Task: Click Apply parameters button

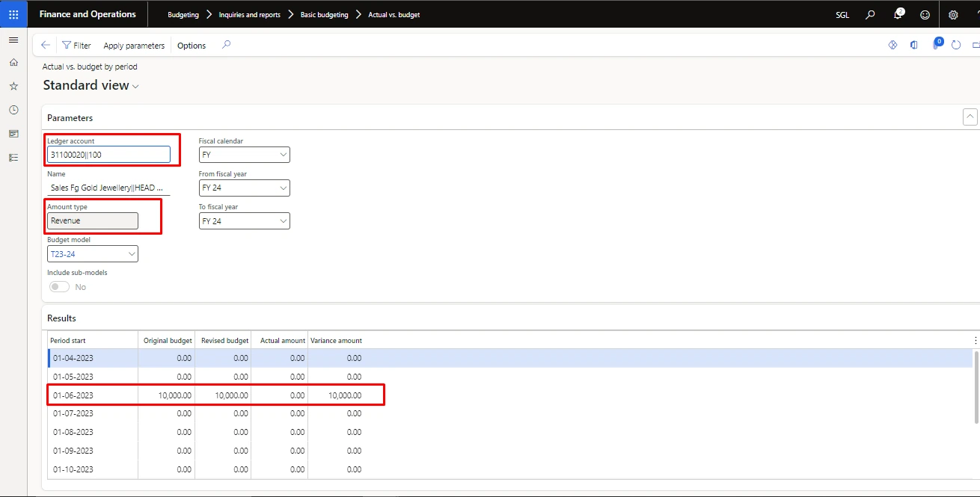Action: point(134,46)
